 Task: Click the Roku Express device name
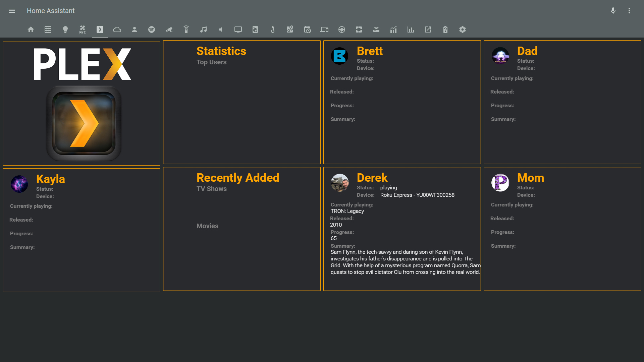(x=417, y=195)
